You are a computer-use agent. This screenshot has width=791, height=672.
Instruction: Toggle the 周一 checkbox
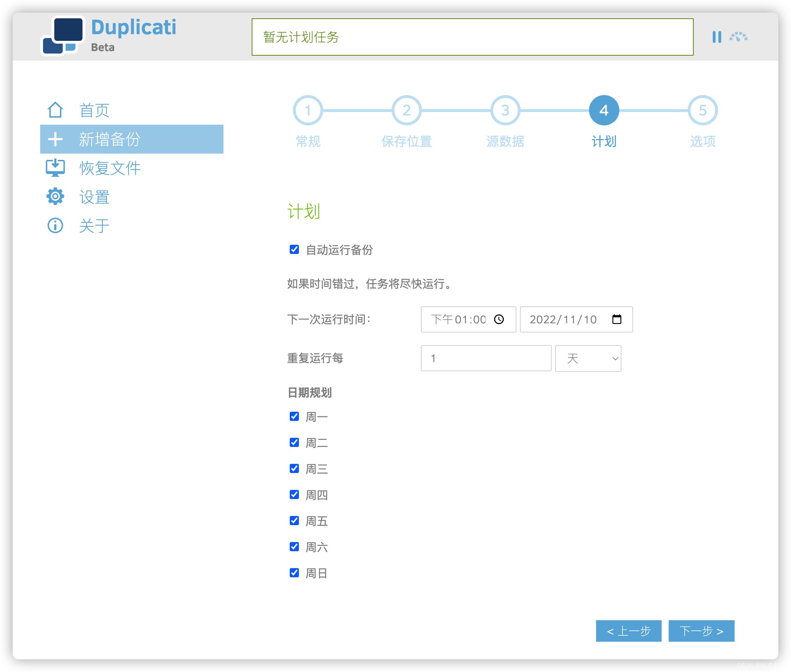pos(294,416)
